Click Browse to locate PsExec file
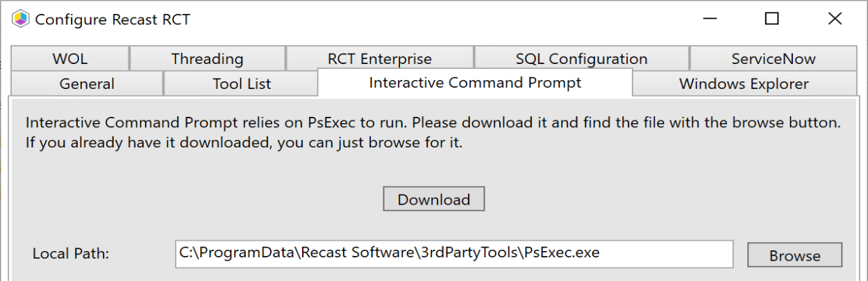868x281 pixels. click(x=794, y=256)
